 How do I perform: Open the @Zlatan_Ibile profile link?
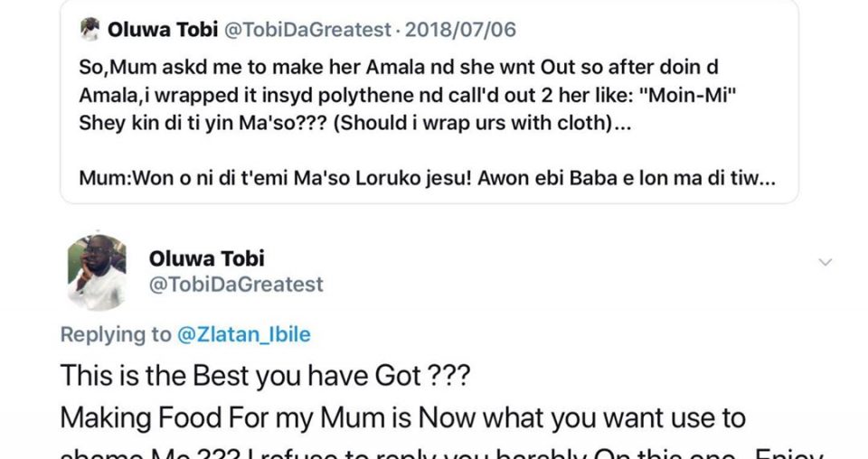coord(243,334)
